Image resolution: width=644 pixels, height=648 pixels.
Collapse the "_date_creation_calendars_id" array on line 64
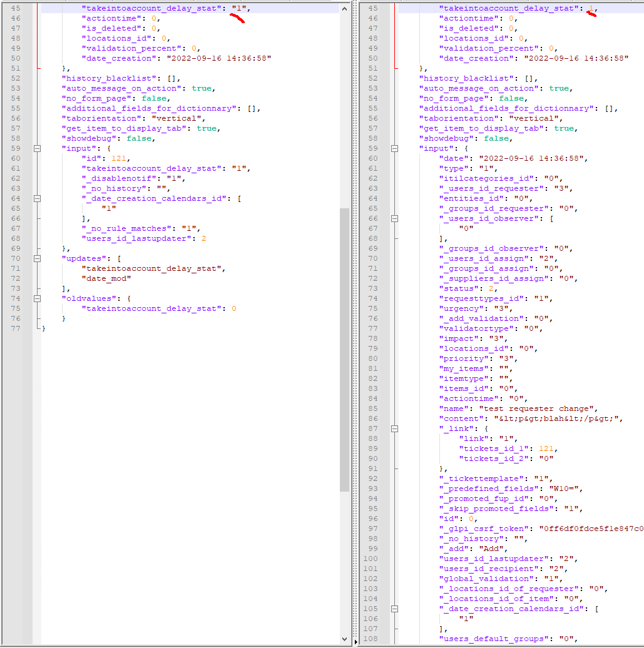[36, 198]
